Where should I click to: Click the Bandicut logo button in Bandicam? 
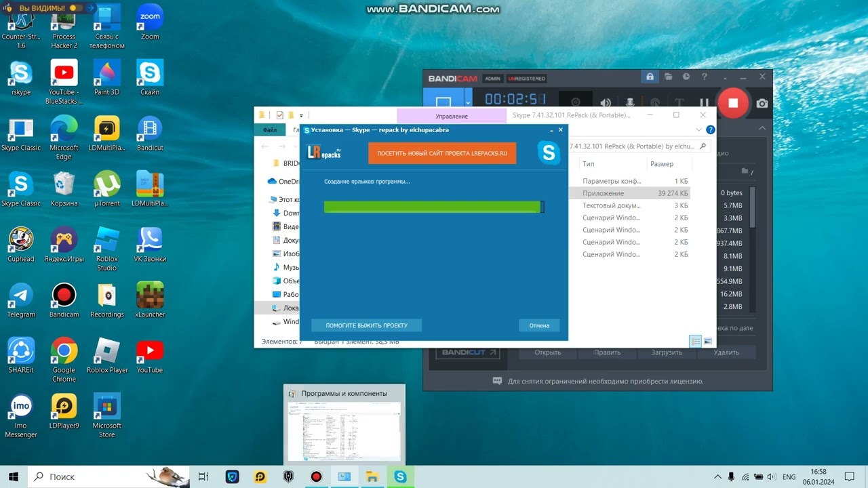[x=468, y=352]
